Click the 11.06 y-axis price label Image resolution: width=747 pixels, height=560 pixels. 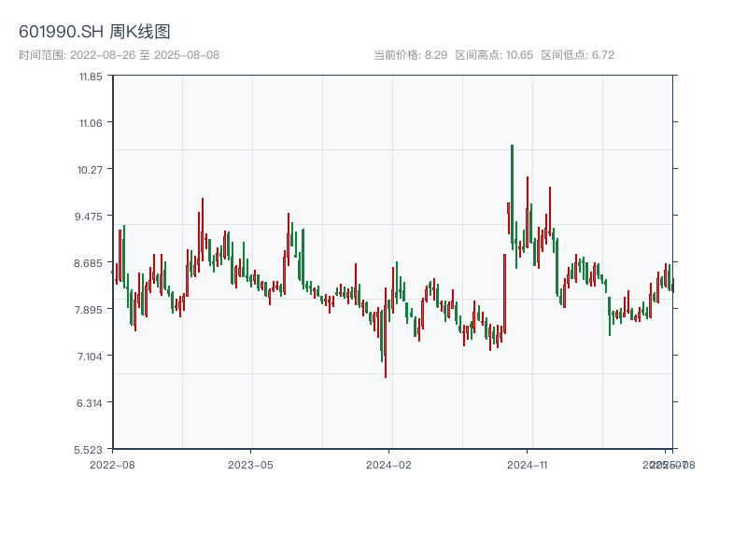click(x=91, y=123)
